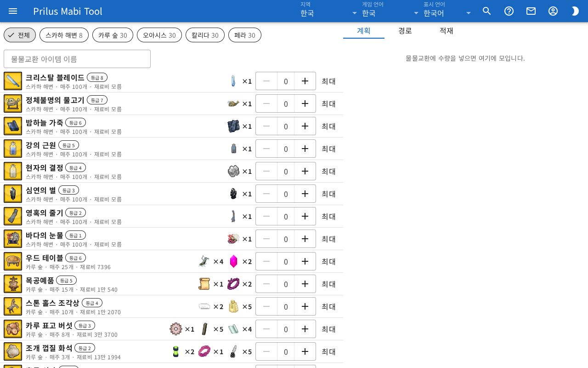
Task: Click 최대 for 우드 테이블
Action: pyautogui.click(x=328, y=261)
